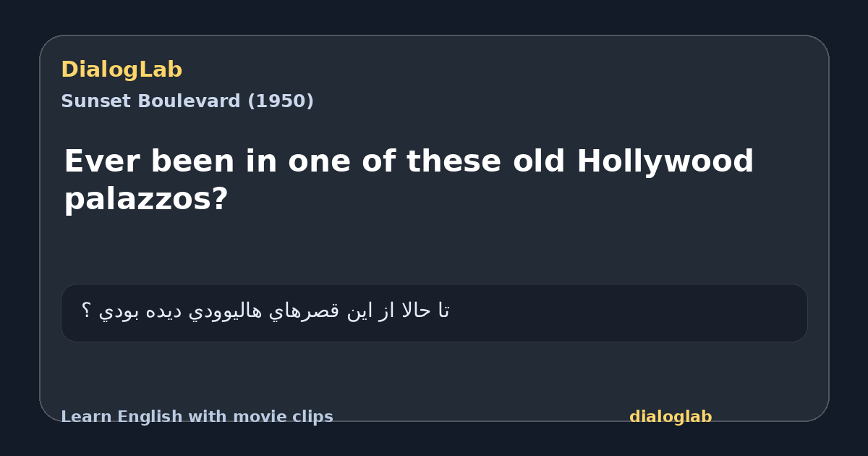Screen dimensions: 868x456
Task: Select the word 'English' in the footer tagline
Action: coord(138,417)
